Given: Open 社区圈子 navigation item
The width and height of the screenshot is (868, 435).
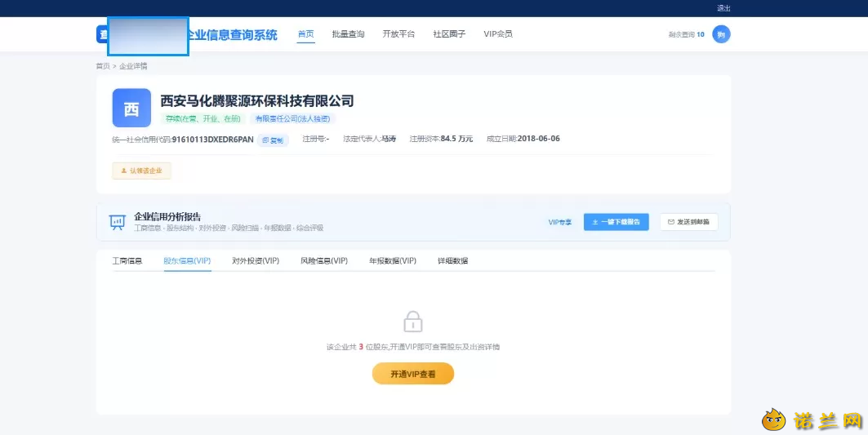Looking at the screenshot, I should coord(449,34).
